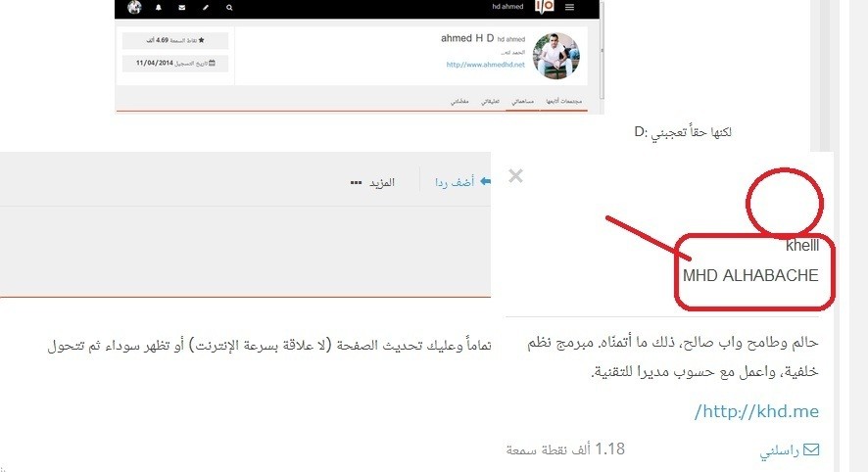Expand the المزيد more options menu
The width and height of the screenshot is (868, 472).
372,182
